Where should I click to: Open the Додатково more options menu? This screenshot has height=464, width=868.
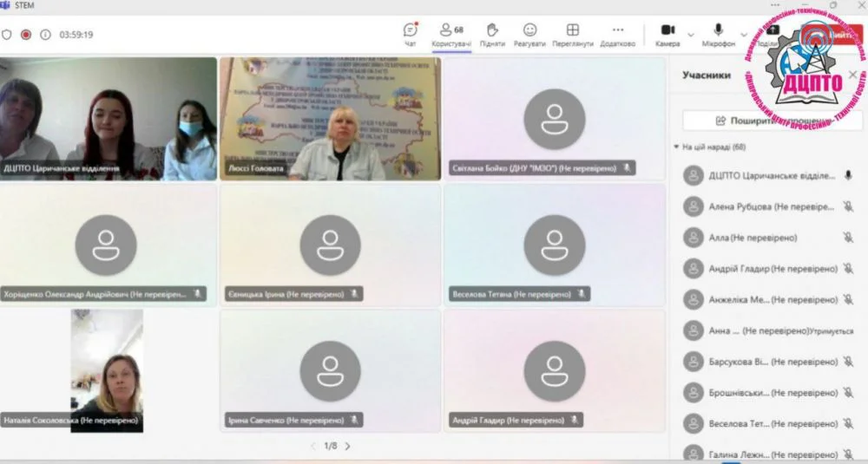coord(618,35)
